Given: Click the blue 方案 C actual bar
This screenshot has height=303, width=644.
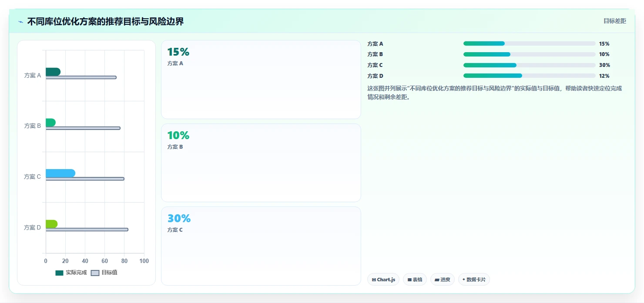Looking at the screenshot, I should tap(60, 173).
